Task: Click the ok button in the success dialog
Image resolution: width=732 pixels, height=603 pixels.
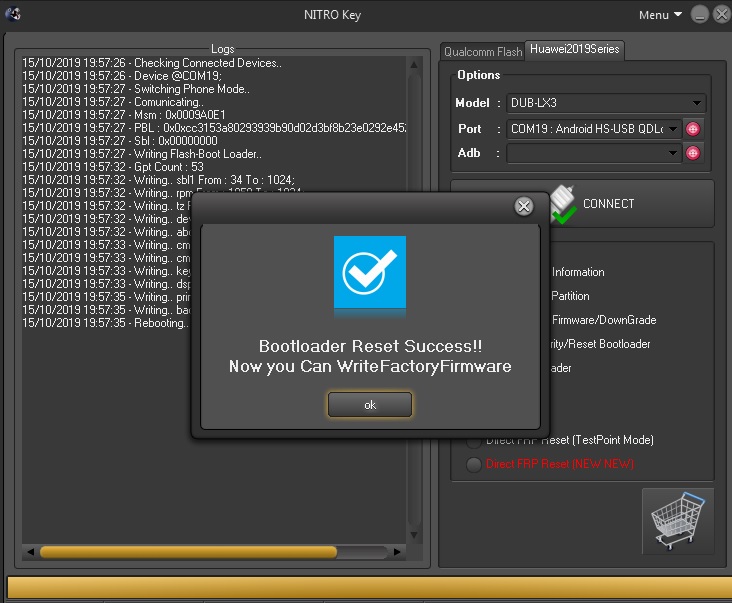Action: [x=370, y=404]
